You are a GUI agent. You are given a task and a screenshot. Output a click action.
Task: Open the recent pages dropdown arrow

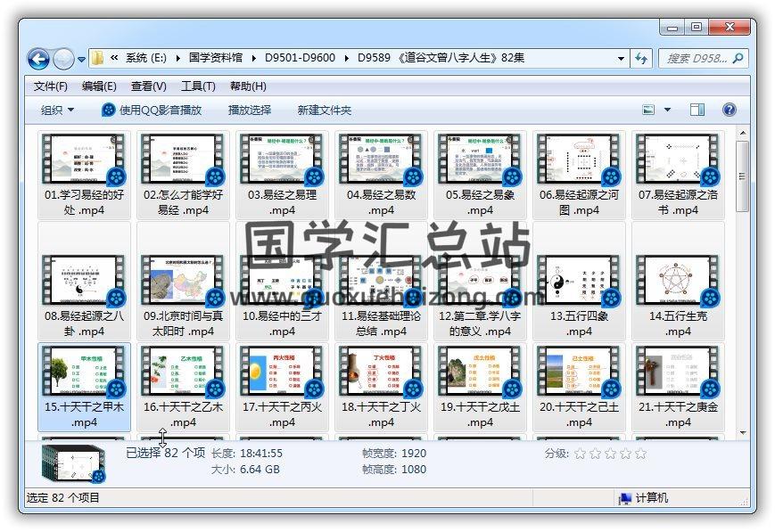[x=82, y=60]
